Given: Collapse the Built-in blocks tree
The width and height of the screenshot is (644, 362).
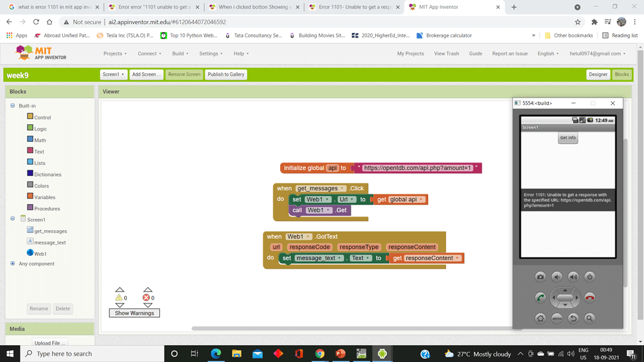Looking at the screenshot, I should (x=12, y=106).
